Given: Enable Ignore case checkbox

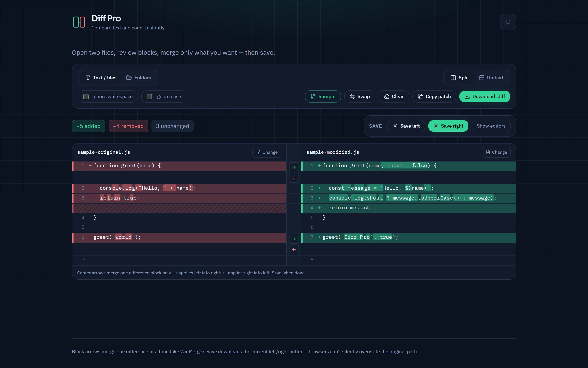Looking at the screenshot, I should (149, 97).
